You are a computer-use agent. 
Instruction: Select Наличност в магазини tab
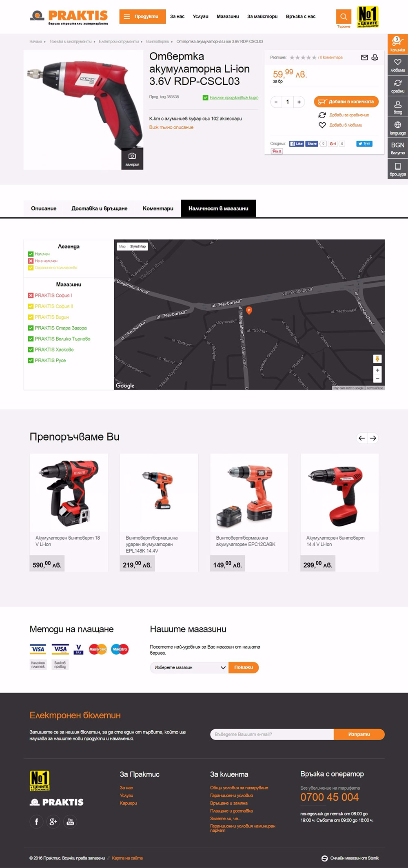[x=218, y=208]
